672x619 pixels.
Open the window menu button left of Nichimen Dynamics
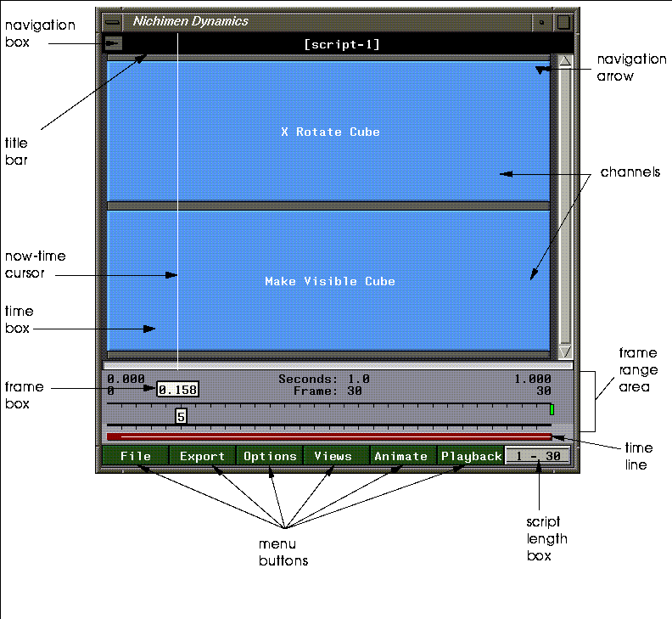click(113, 22)
